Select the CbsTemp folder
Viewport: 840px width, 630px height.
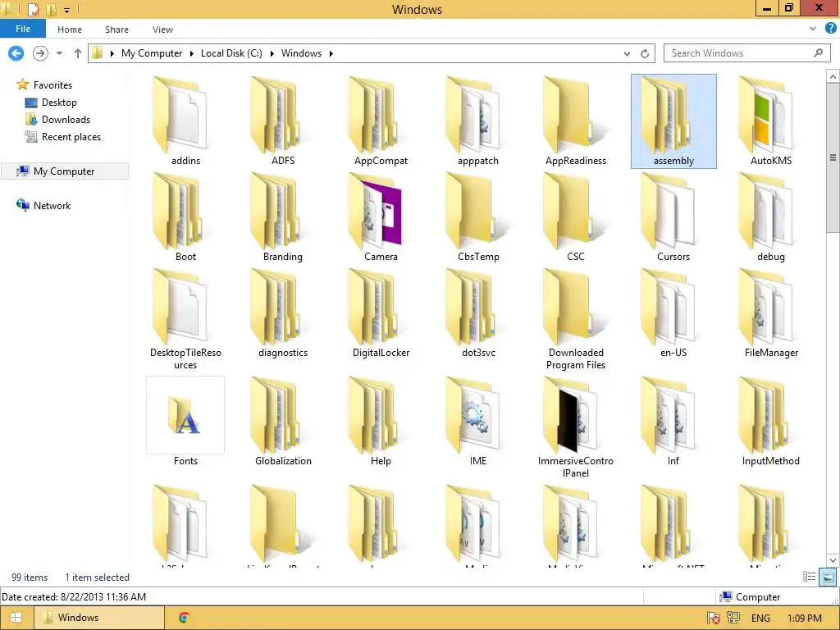click(478, 217)
